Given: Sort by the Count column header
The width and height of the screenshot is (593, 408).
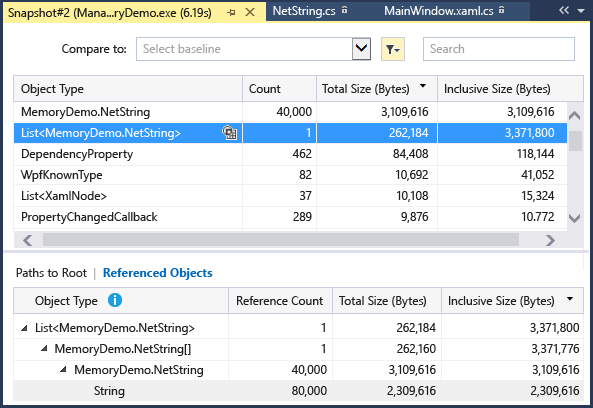Looking at the screenshot, I should pyautogui.click(x=279, y=89).
